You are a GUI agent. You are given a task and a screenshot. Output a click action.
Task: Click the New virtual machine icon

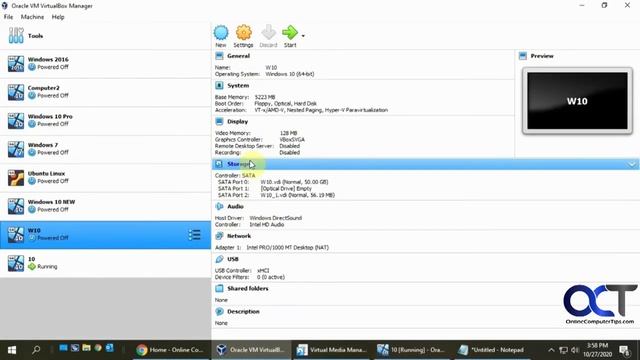221,33
